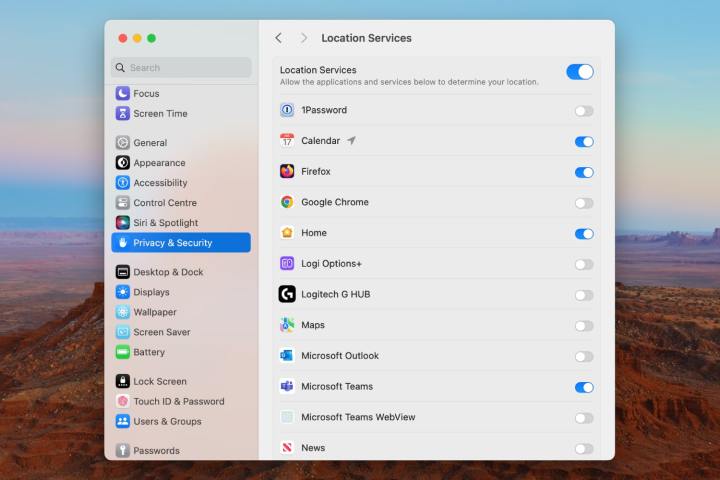Click the Microsoft Teams WebView app icon
Viewport: 720px width, 480px height.
point(287,417)
